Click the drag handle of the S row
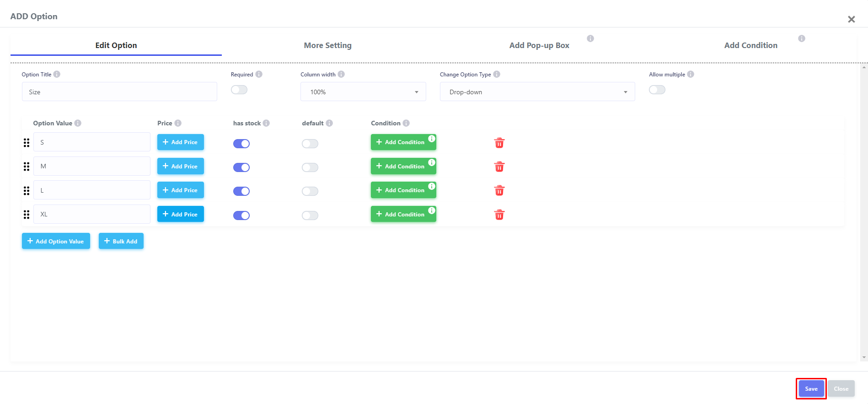This screenshot has height=404, width=868. [x=27, y=143]
